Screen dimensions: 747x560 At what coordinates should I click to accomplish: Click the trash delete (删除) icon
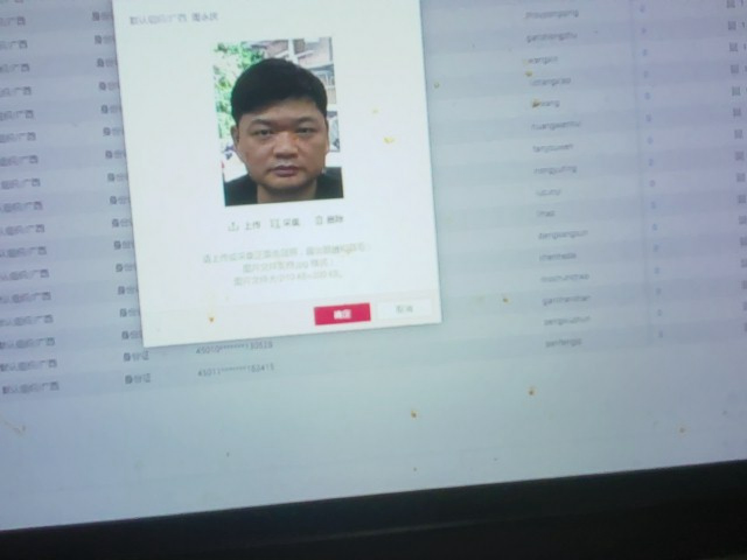click(x=319, y=221)
